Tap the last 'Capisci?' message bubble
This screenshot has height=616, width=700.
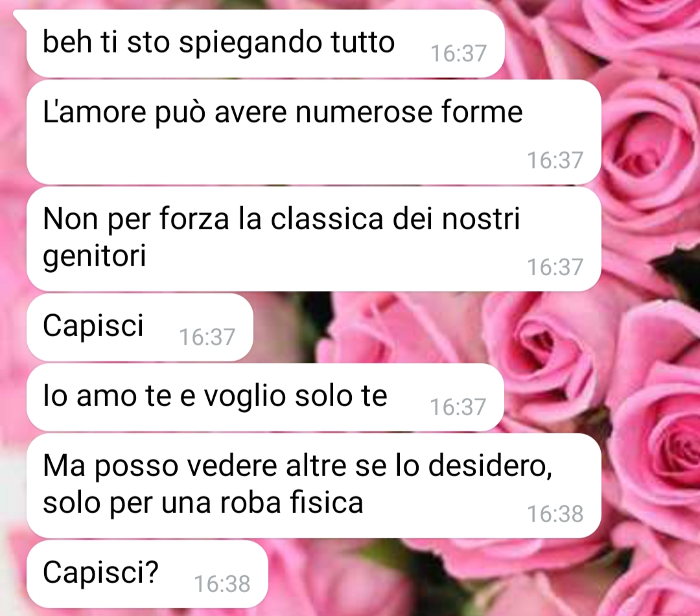click(147, 574)
